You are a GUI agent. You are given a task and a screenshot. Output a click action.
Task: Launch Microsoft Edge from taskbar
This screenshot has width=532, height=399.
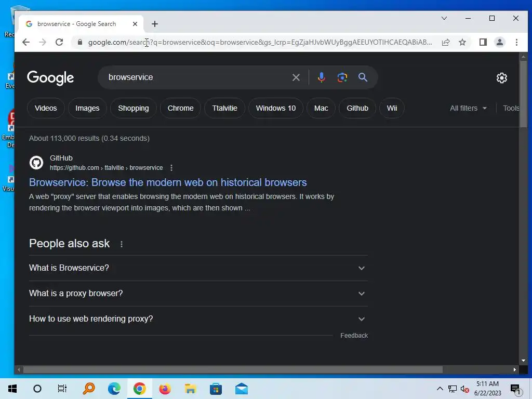[x=114, y=389]
